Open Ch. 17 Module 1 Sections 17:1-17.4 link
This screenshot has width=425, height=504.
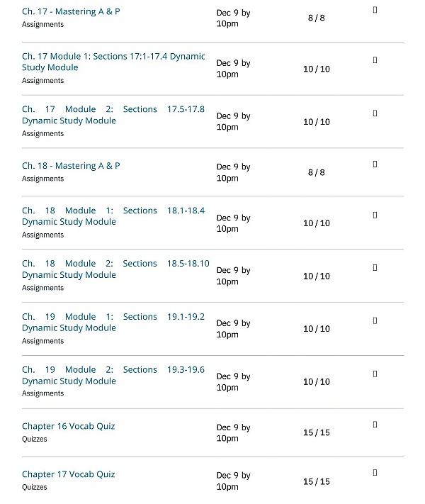(113, 62)
